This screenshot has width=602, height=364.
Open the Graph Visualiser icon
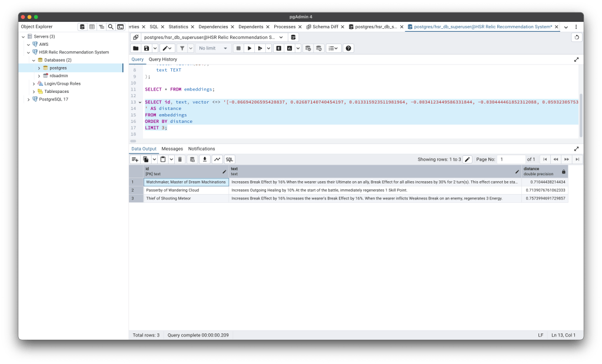[x=217, y=159]
